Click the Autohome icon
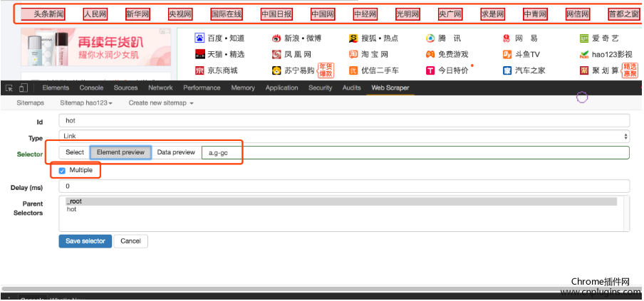This screenshot has height=301, width=644. [507, 70]
